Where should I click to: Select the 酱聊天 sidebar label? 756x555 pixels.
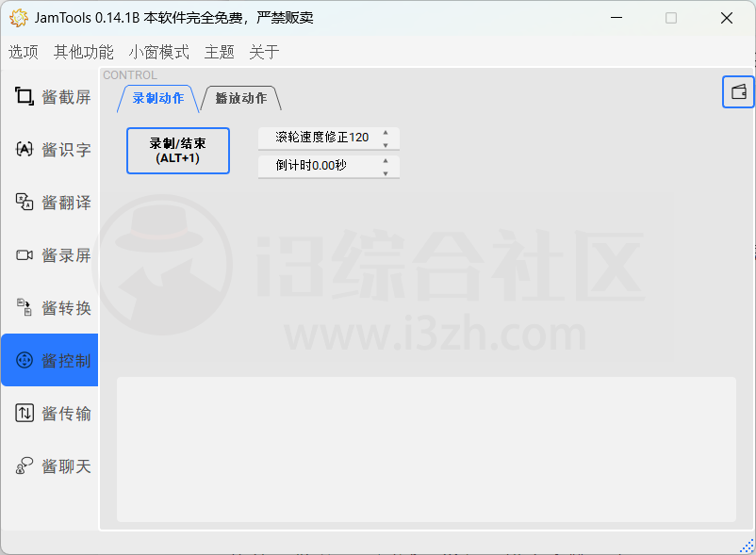coord(67,465)
